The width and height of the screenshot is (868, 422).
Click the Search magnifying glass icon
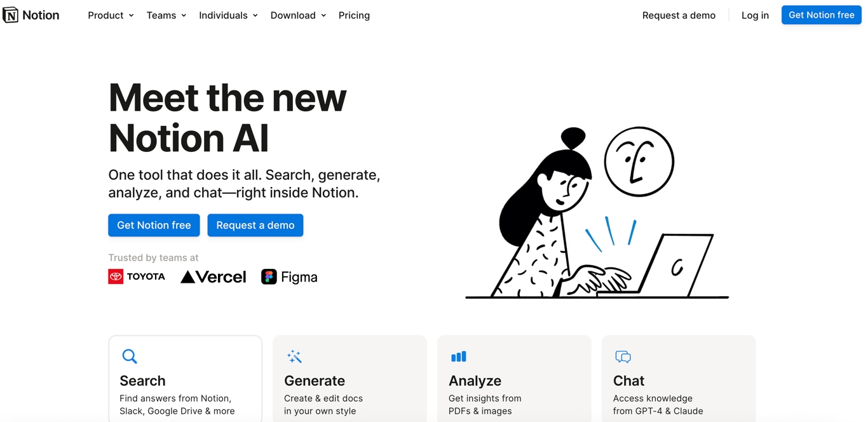tap(130, 357)
